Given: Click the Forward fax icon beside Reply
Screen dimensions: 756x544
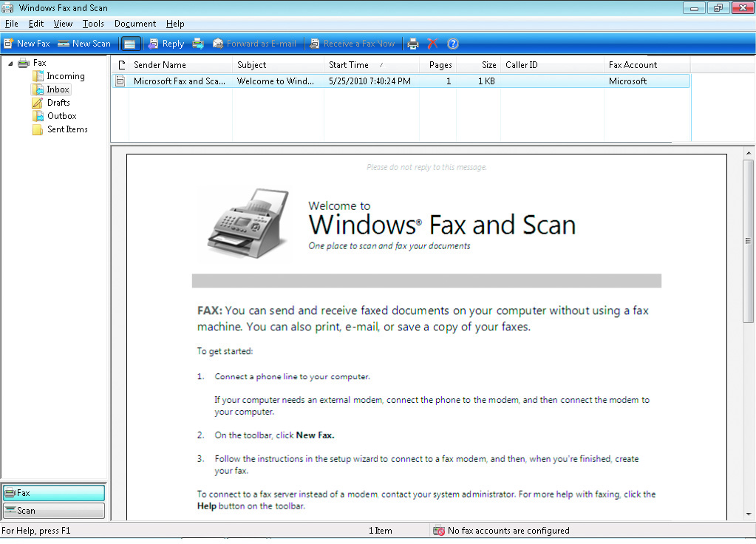Looking at the screenshot, I should (x=198, y=44).
